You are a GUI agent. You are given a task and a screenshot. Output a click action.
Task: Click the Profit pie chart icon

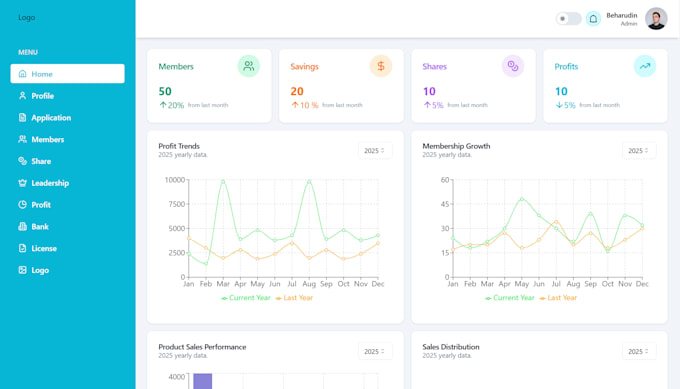pyautogui.click(x=23, y=204)
